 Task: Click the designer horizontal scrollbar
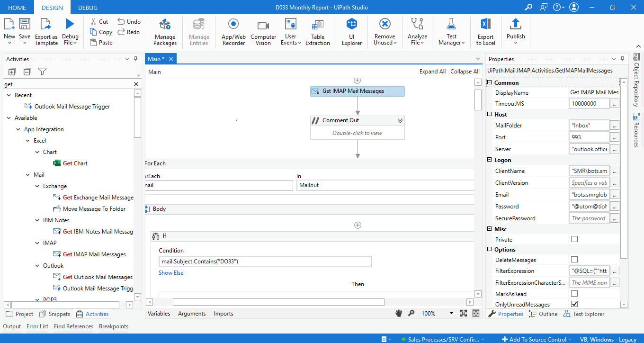[278, 302]
